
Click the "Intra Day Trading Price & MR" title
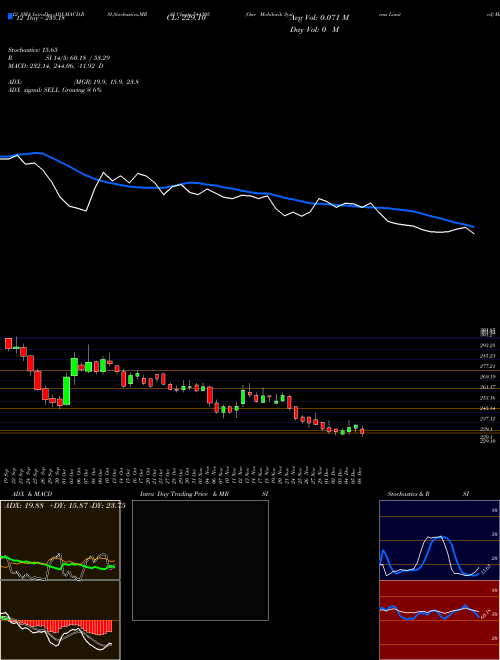point(184,494)
